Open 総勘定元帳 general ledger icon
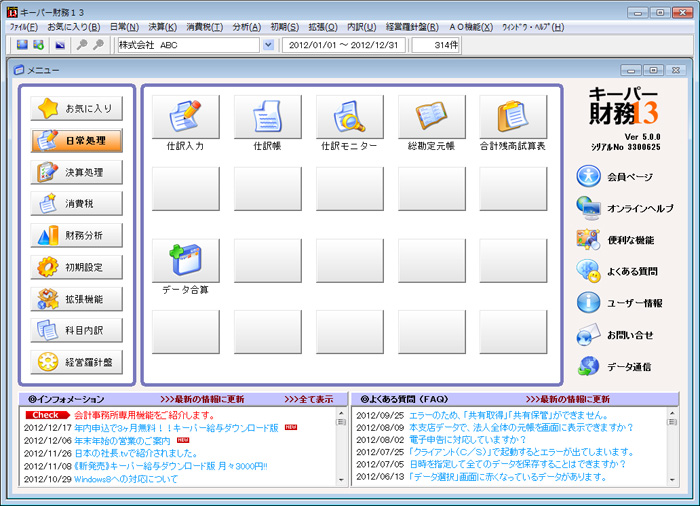The image size is (700, 506). tap(432, 117)
